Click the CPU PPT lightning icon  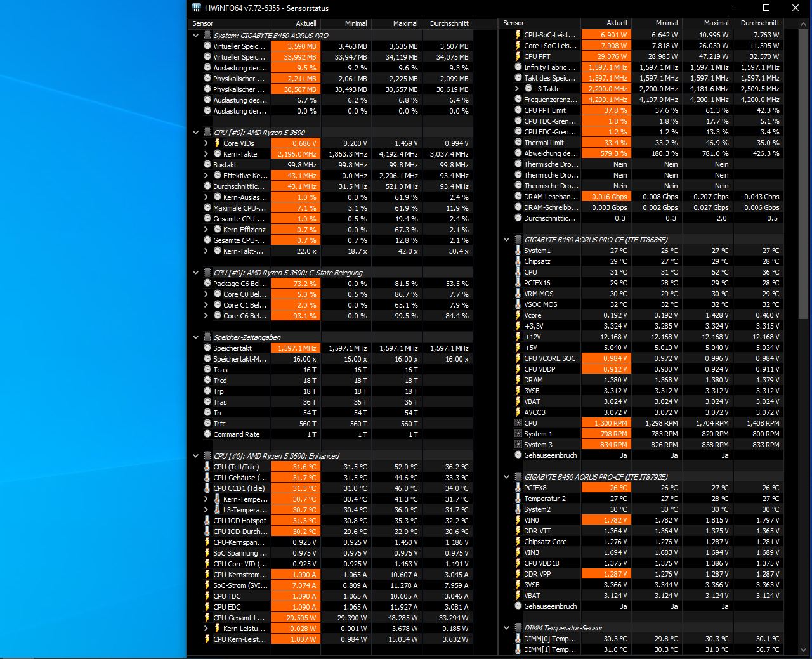tap(518, 56)
